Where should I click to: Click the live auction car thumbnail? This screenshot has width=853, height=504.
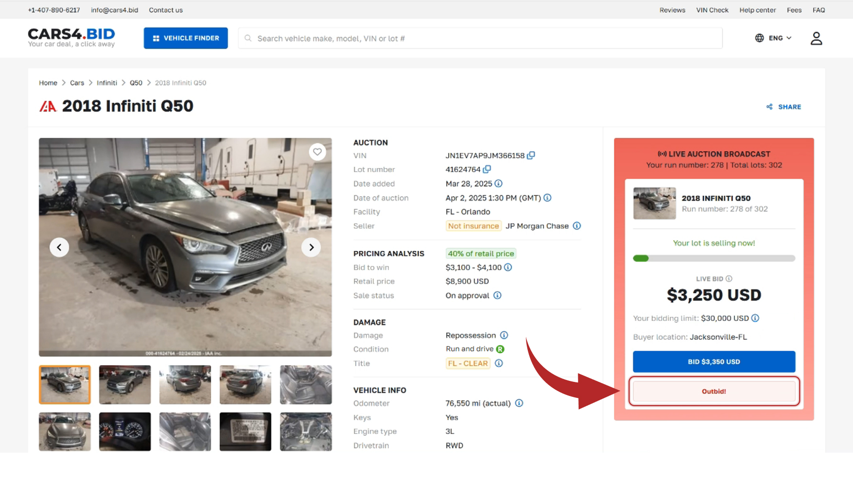coord(654,204)
